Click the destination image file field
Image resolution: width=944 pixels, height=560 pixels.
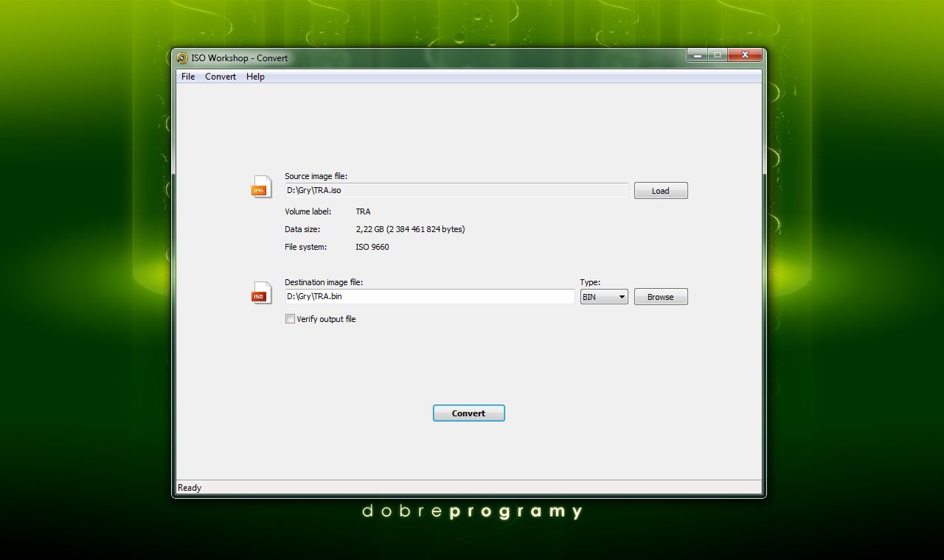pos(430,296)
